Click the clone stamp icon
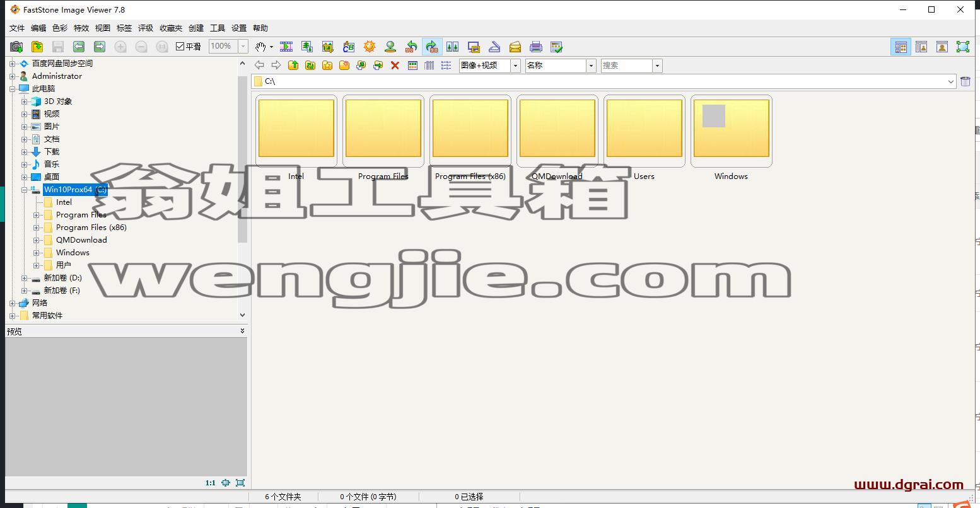The width and height of the screenshot is (980, 508). click(x=390, y=47)
